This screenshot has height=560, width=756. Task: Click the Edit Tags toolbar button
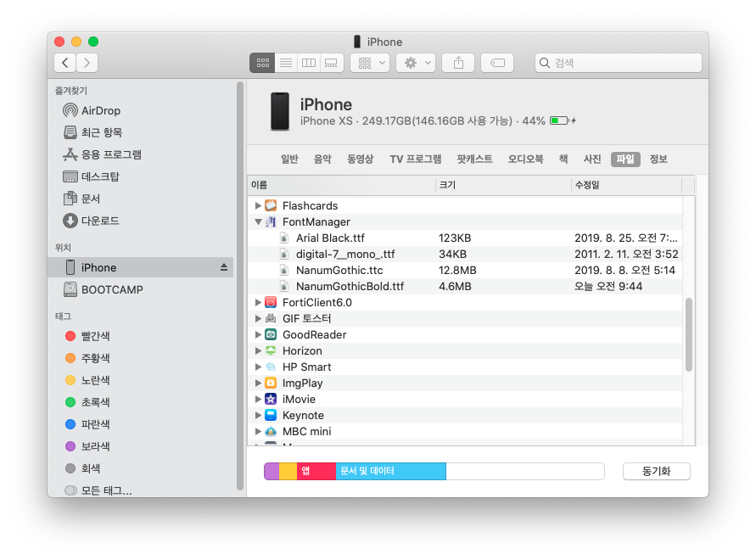[x=497, y=63]
